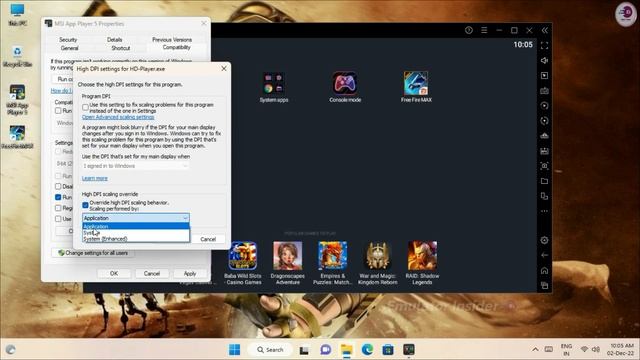Click the screenshot capture icon in App Player sidebar
This screenshot has width=640, height=360.
544,166
